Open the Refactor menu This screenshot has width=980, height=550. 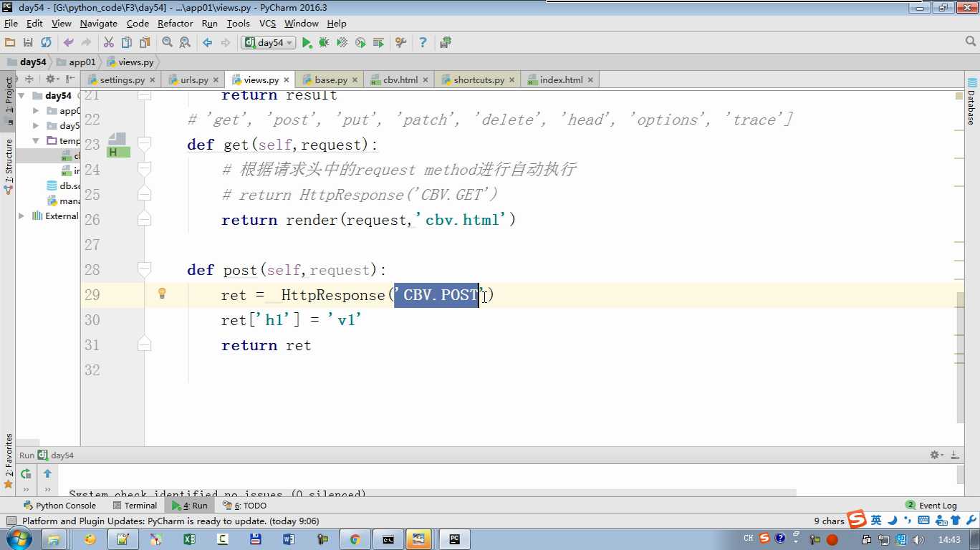coord(176,24)
